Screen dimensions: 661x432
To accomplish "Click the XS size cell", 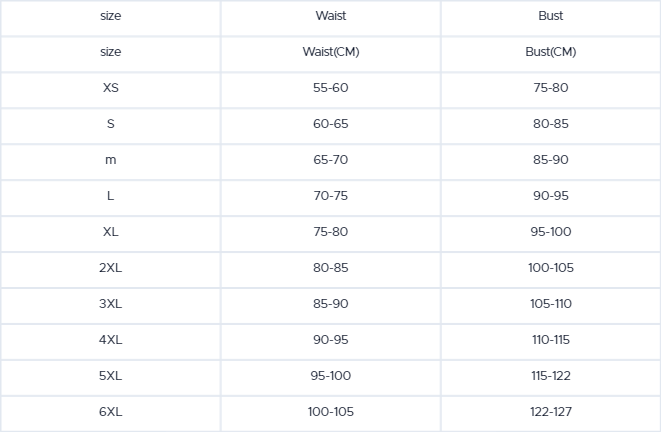I will [110, 88].
